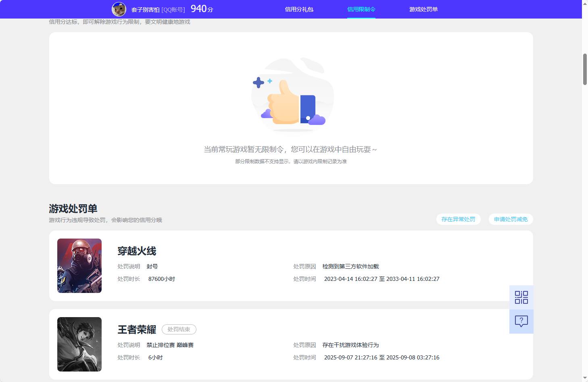Click the 禁止排位赛 巅峰赛 penalty text

(x=170, y=345)
